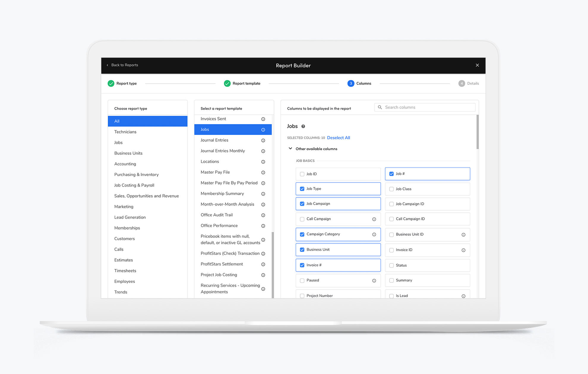The width and height of the screenshot is (588, 374).
Task: Click the back chevron next to Back to Reports
Action: coord(108,65)
